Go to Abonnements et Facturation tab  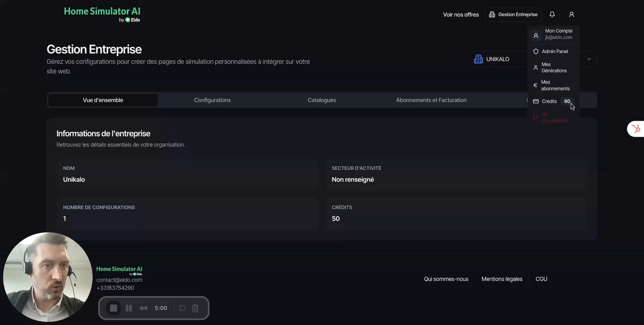431,100
